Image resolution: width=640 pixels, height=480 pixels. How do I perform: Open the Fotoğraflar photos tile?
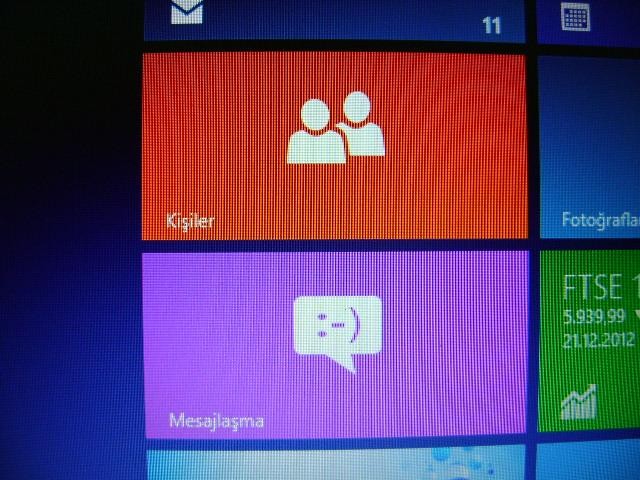[589, 147]
